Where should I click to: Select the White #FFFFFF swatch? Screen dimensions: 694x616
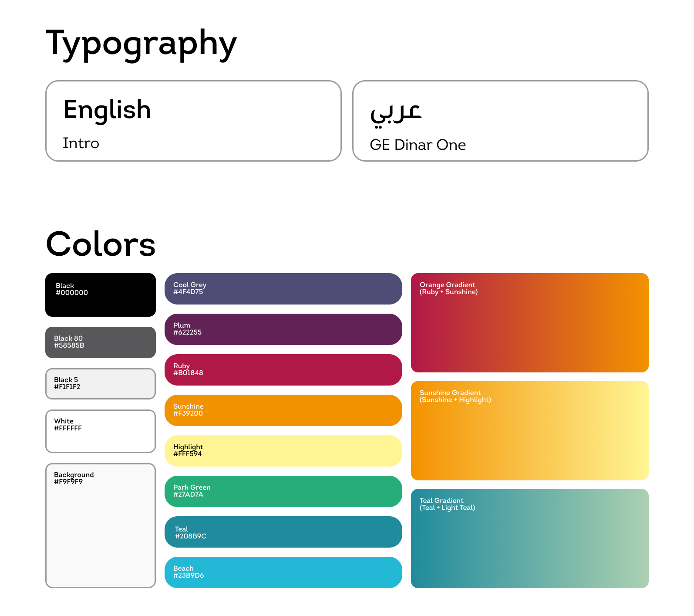[101, 431]
